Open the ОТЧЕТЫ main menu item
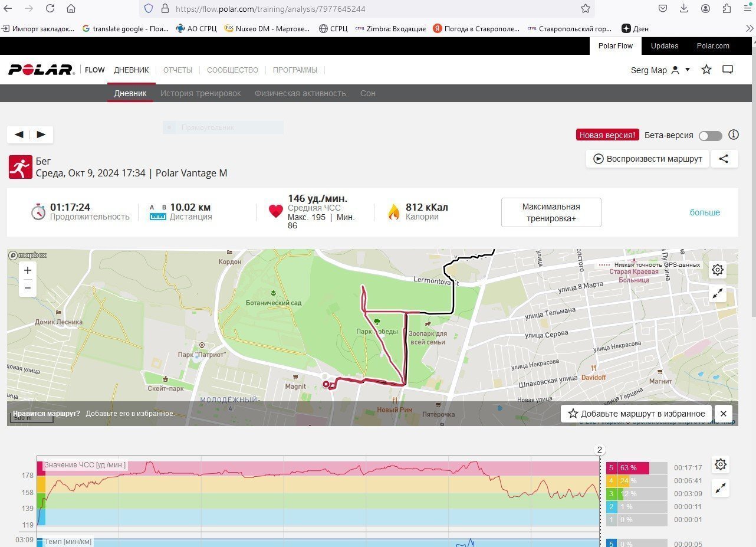Viewport: 756px width, 547px height. (x=178, y=70)
